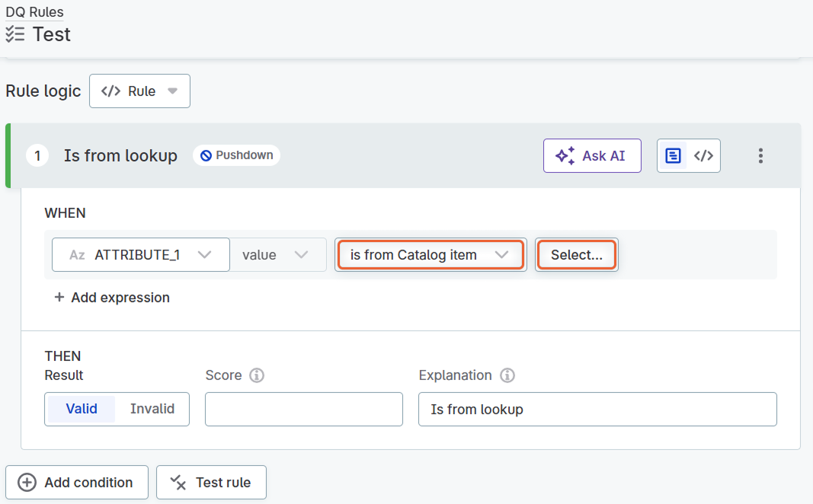
Task: Click the Explanation info icon
Action: [507, 375]
